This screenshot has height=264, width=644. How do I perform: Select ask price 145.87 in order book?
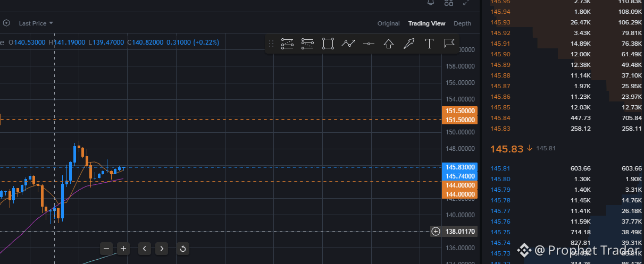coord(500,86)
